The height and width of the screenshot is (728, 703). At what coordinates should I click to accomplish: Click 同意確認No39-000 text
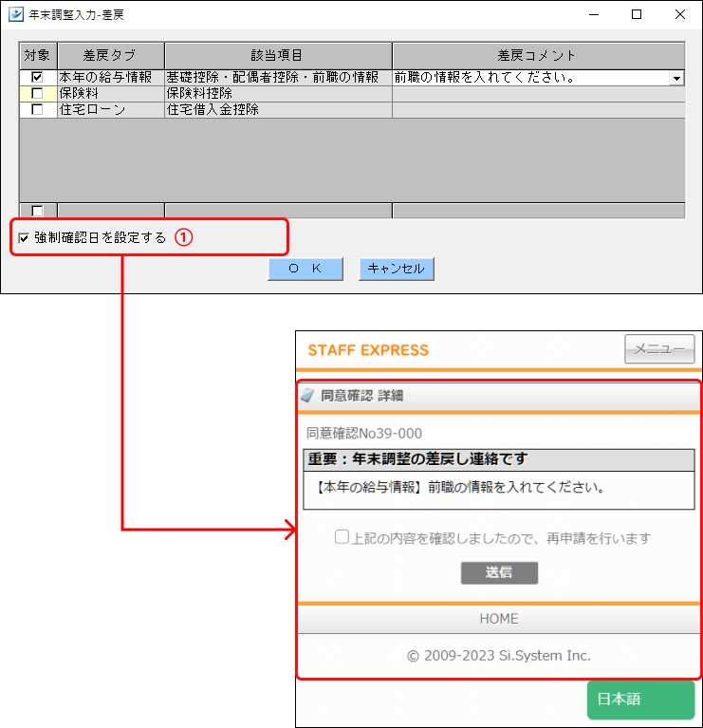point(364,433)
